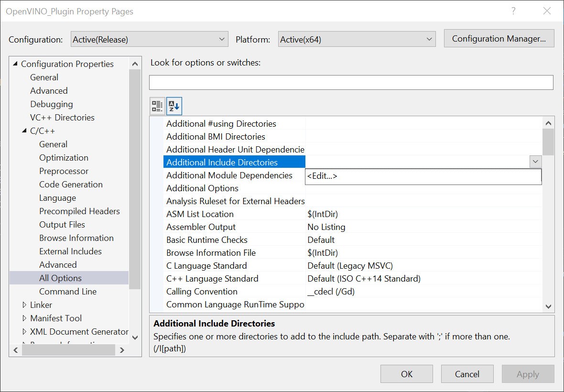The height and width of the screenshot is (392, 564).
Task: Click the options search input field
Action: [351, 82]
